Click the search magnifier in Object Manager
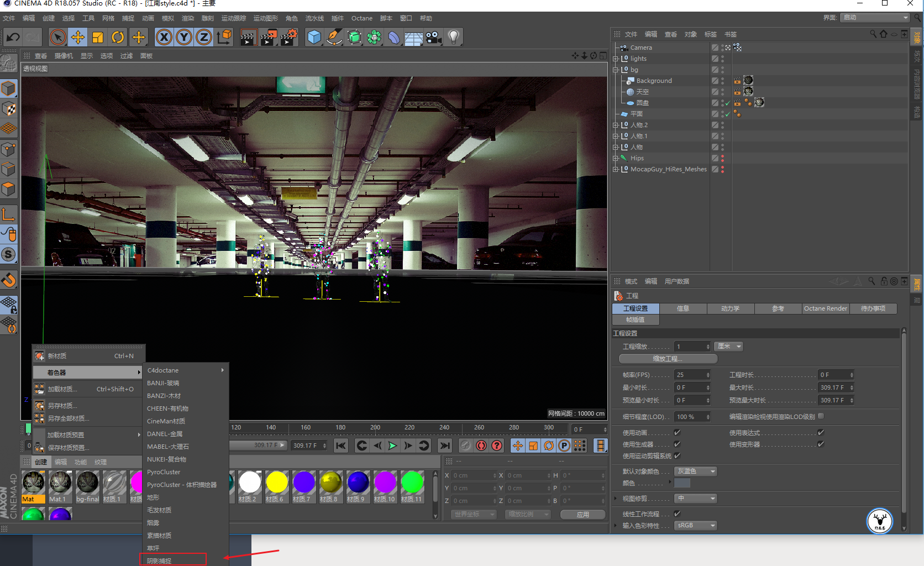Viewport: 924px width, 566px height. click(873, 34)
